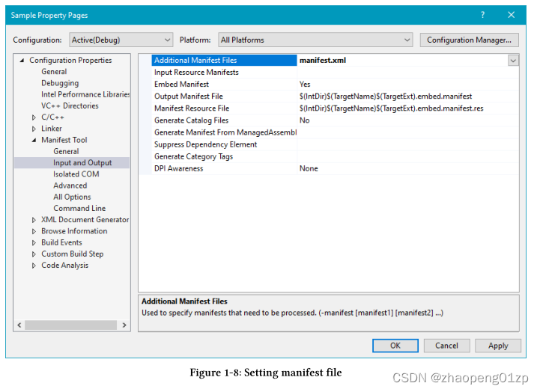Expand the XML Document Generator node
Screen dimensions: 540x392
[34, 220]
